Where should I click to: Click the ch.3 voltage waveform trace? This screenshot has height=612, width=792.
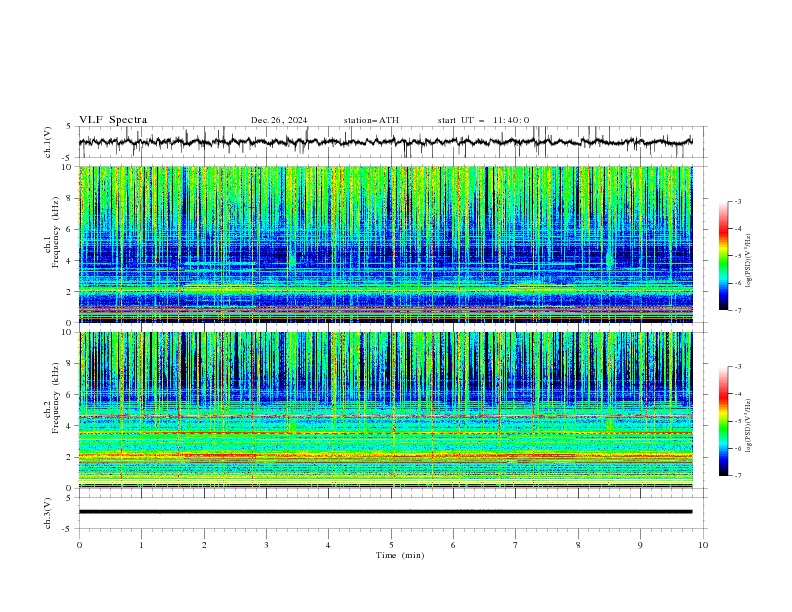[x=386, y=512]
